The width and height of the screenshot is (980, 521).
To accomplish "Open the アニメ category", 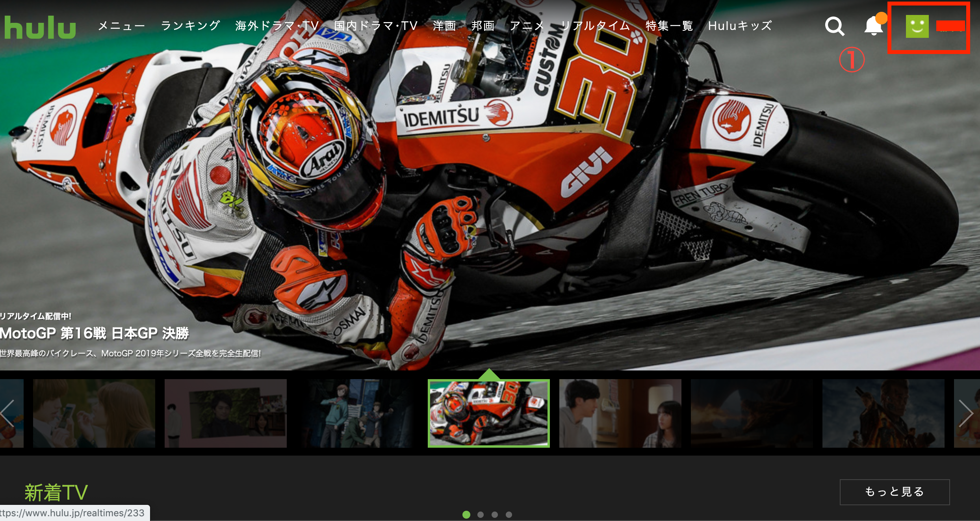I will tap(527, 26).
